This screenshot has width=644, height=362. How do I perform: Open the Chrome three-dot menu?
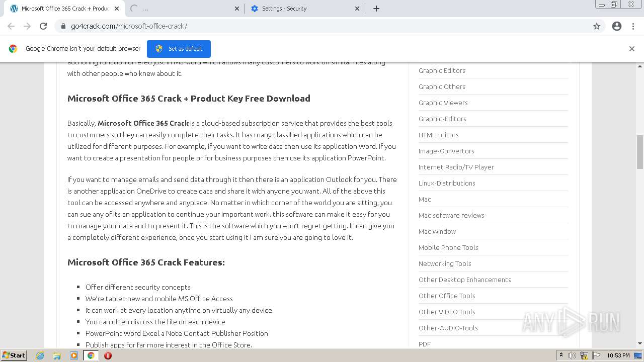point(633,26)
